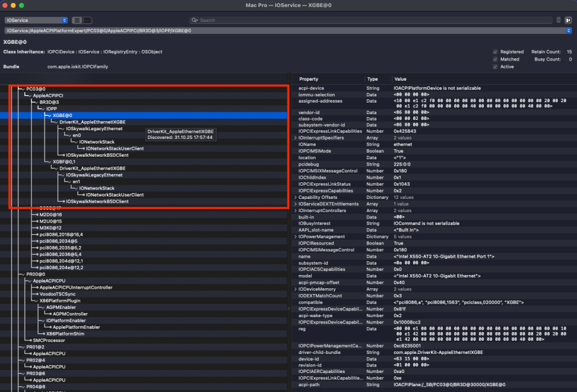
Task: Select the pci8086,204e@12,2 entry
Action: [x=62, y=267]
